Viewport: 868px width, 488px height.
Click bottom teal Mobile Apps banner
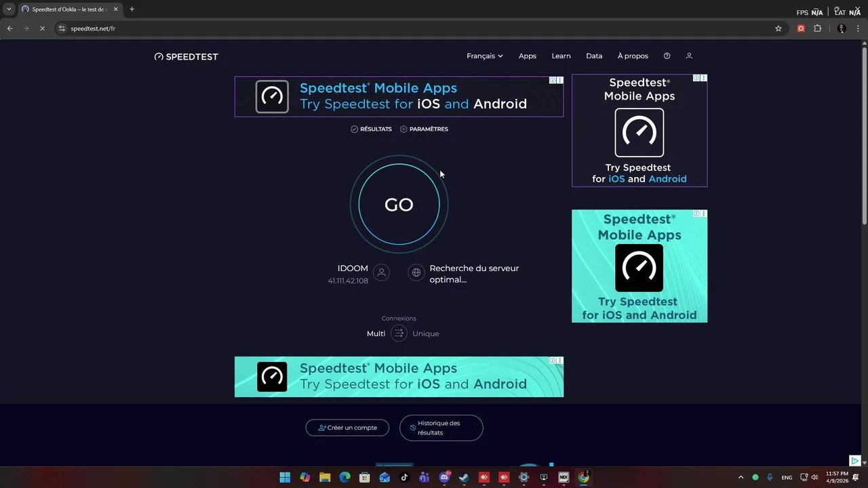[399, 377]
